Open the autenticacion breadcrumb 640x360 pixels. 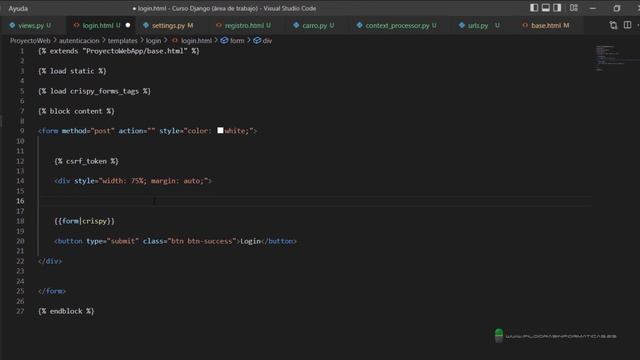[79, 40]
